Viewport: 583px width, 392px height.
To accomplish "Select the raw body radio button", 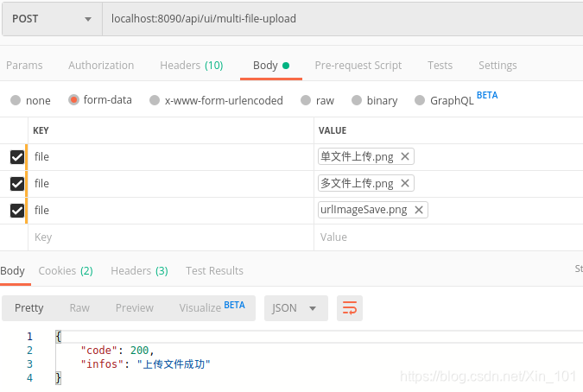I will (306, 100).
